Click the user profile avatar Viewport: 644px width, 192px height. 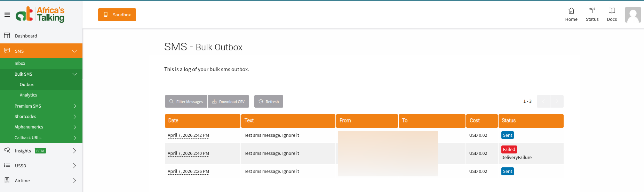click(x=633, y=15)
